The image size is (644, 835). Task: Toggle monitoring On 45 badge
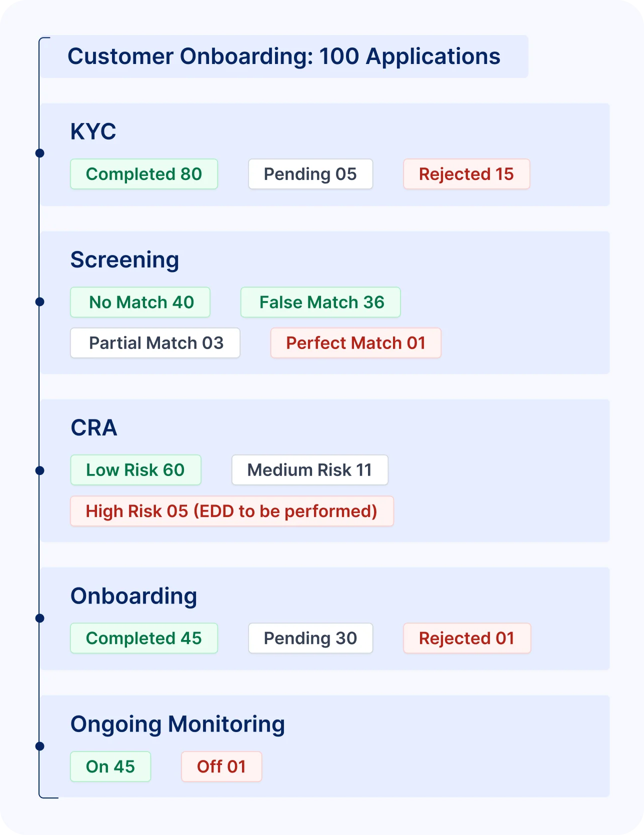tap(110, 766)
